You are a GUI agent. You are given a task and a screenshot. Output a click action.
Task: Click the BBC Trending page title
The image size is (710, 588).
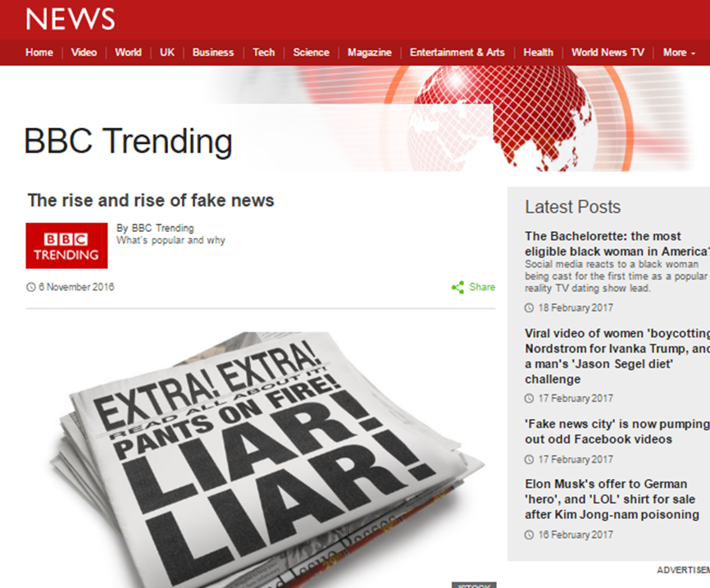(128, 141)
